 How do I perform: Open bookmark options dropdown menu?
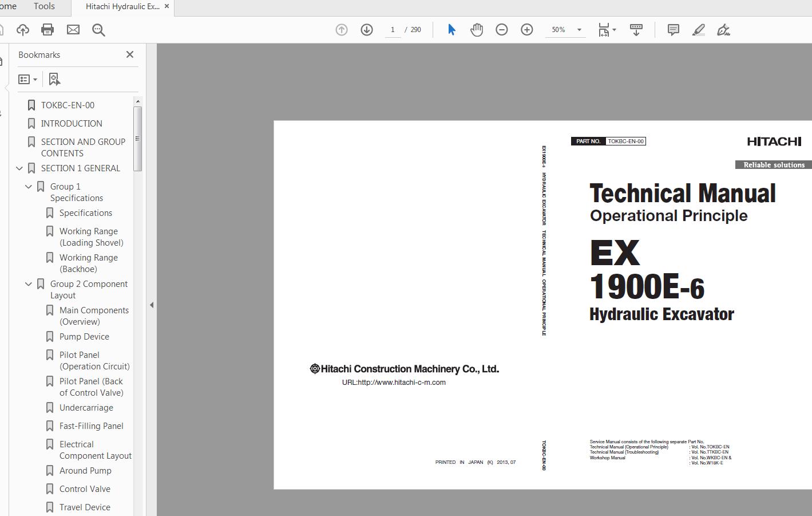(x=27, y=80)
